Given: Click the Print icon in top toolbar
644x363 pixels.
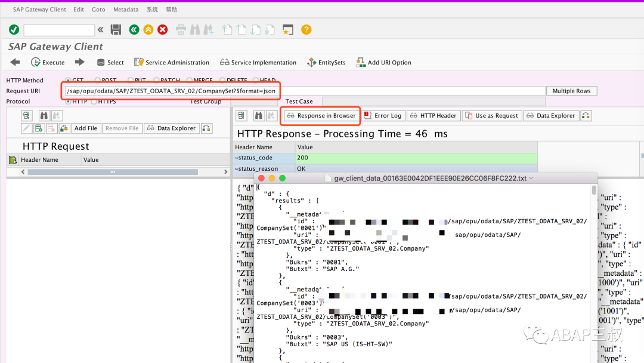Looking at the screenshot, I should (x=181, y=30).
